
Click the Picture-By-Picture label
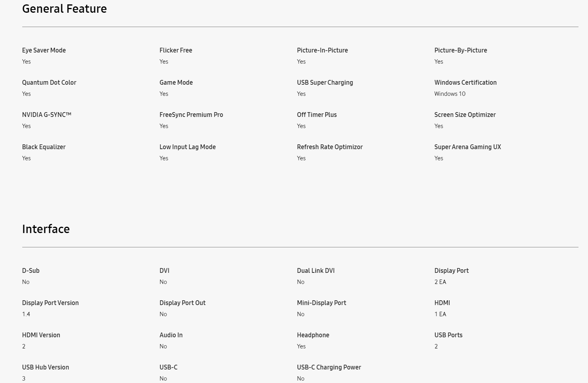coord(461,50)
